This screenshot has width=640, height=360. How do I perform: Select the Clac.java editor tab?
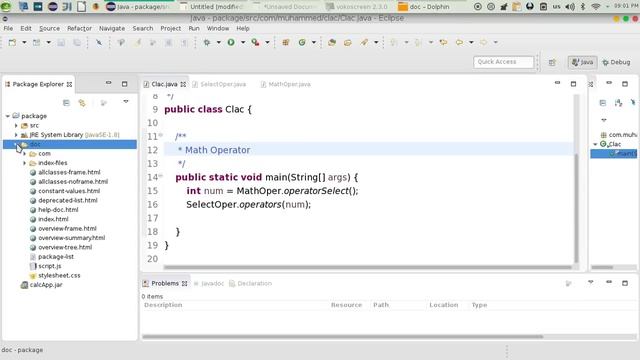coord(164,84)
